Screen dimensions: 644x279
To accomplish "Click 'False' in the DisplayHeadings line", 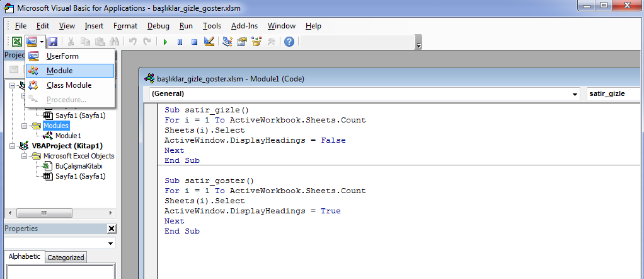I will [x=333, y=140].
